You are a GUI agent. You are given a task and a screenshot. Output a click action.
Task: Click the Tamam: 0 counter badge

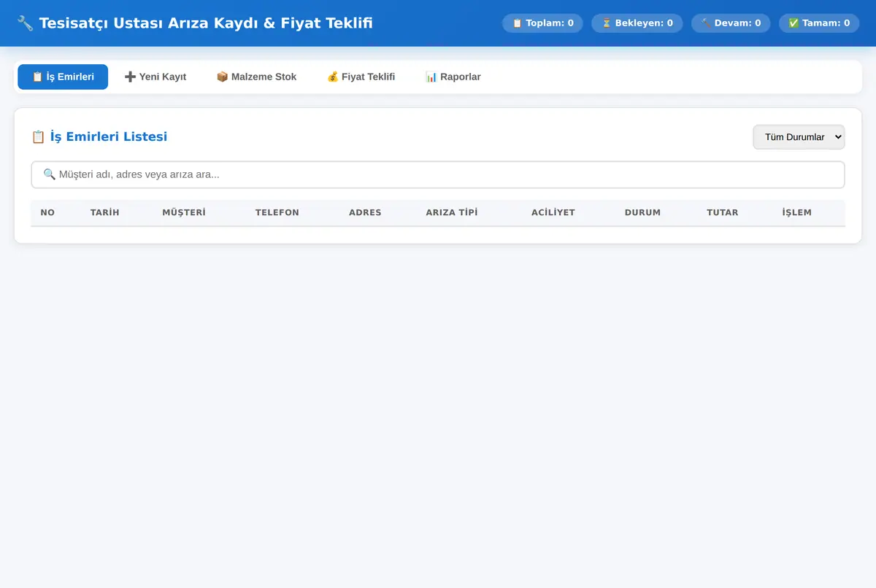pos(819,23)
